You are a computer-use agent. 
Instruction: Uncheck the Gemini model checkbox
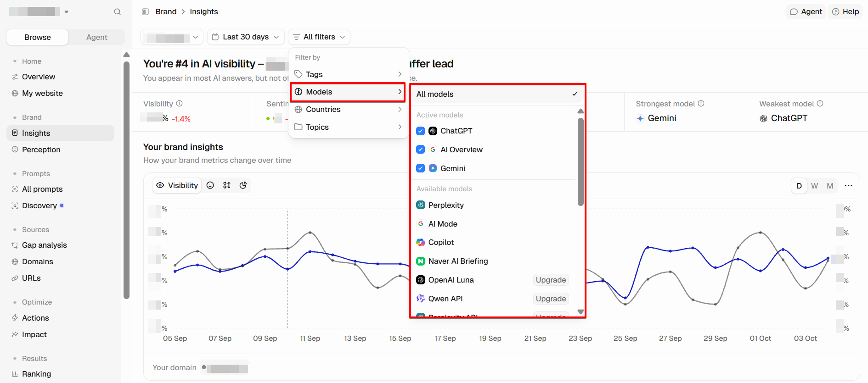(x=421, y=168)
